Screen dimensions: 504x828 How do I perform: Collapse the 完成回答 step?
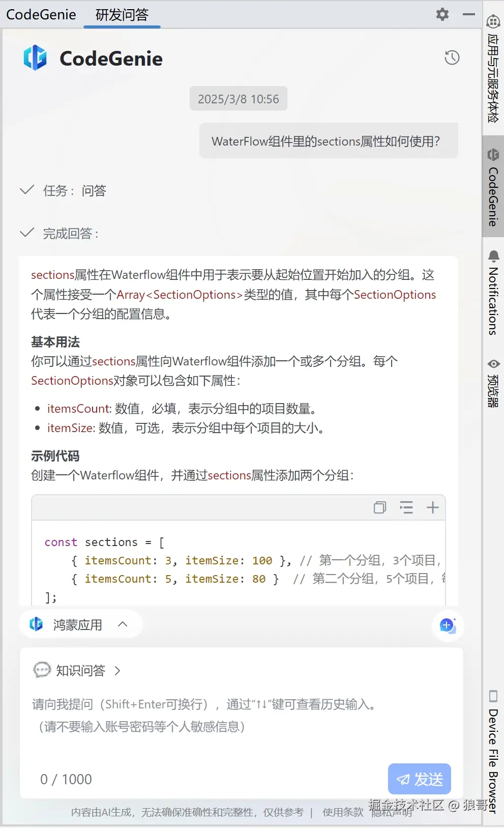(60, 234)
